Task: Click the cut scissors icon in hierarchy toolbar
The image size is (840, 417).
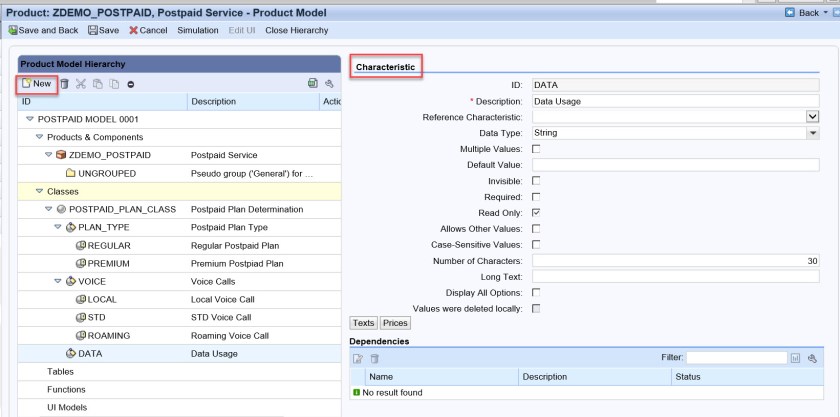Action: tap(82, 83)
